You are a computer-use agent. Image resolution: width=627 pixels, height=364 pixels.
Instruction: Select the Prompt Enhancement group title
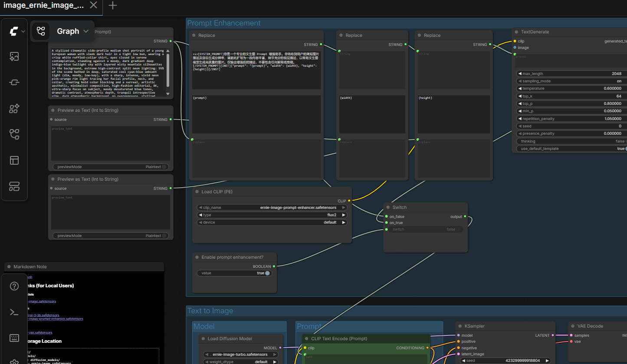click(224, 23)
